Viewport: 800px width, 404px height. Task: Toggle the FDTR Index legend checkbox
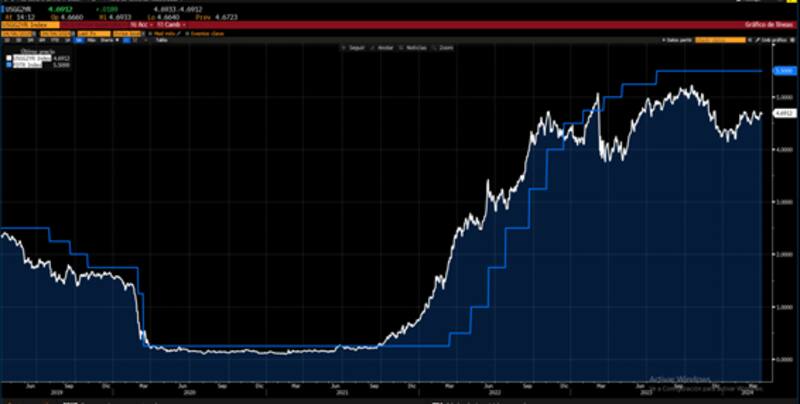tap(8, 65)
